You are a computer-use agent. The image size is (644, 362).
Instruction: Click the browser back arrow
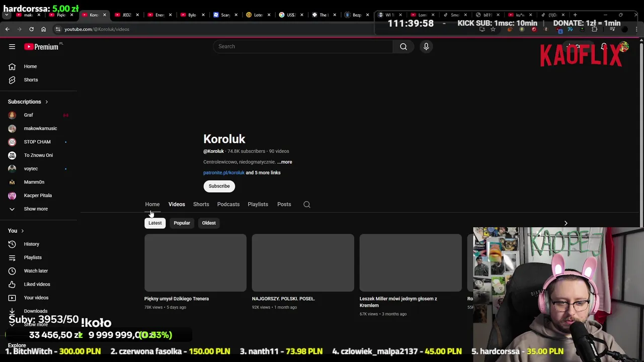tap(8, 29)
